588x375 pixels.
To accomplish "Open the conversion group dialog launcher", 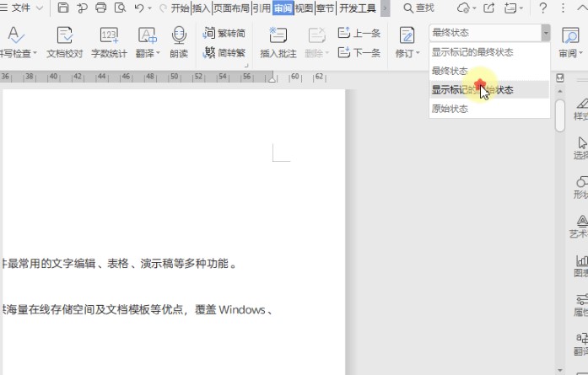I will [x=246, y=66].
